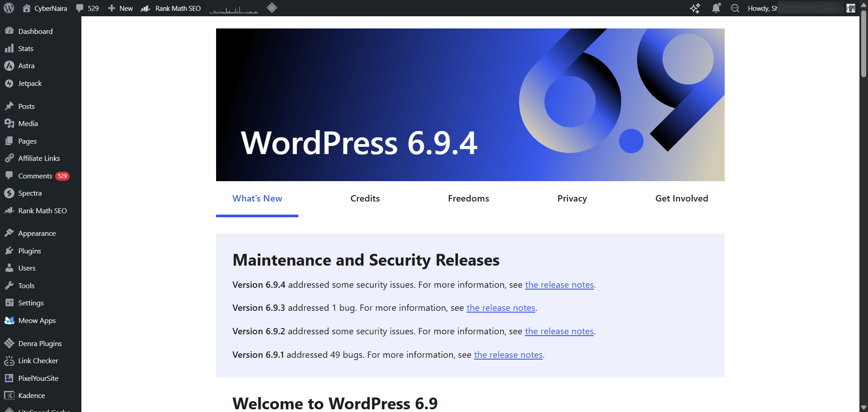The width and height of the screenshot is (868, 412).
Task: Click the page vertical scrollbar thumb
Action: (x=863, y=43)
